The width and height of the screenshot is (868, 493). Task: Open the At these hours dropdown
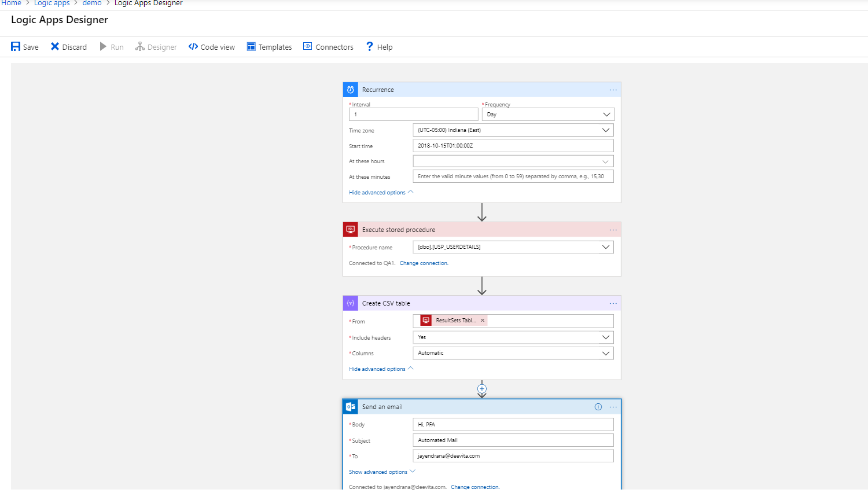(x=513, y=161)
